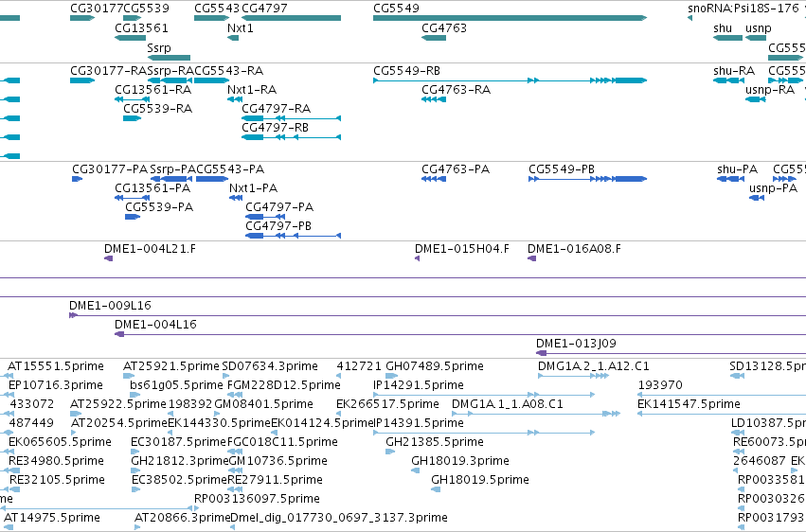Viewport: 806px width, 532px height.
Task: Click transcript CG5539-RA
Action: click(132, 118)
